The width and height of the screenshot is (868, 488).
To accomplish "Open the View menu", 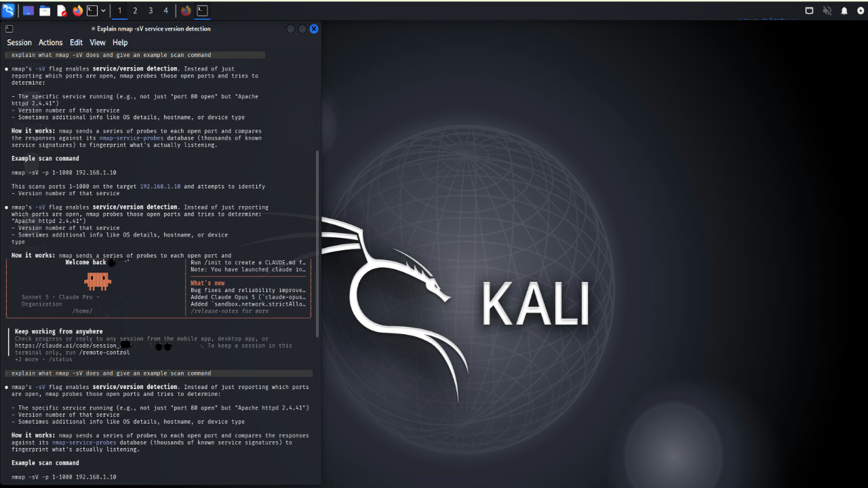I will (98, 43).
